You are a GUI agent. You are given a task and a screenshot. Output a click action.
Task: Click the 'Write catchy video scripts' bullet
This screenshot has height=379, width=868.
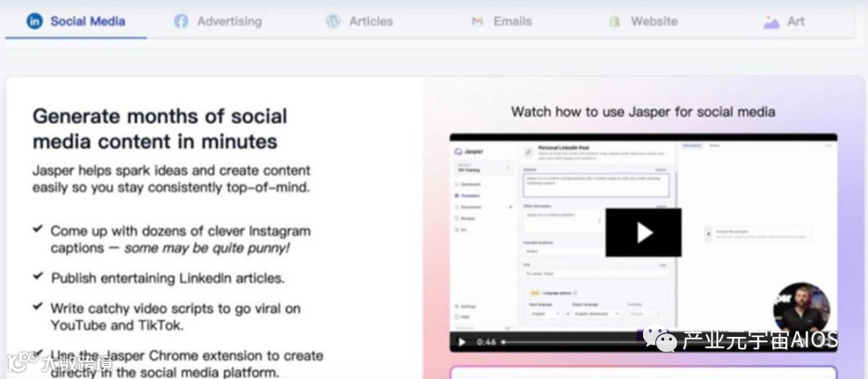pos(175,316)
